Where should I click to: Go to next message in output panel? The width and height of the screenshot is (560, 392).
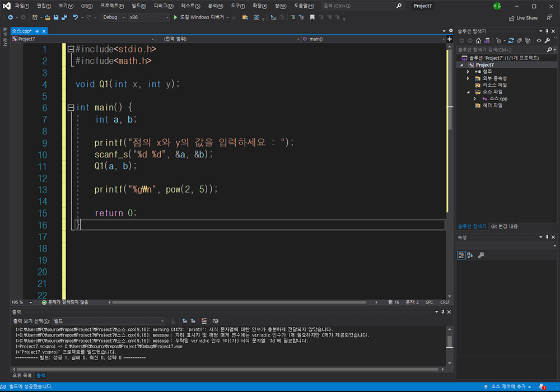193,321
